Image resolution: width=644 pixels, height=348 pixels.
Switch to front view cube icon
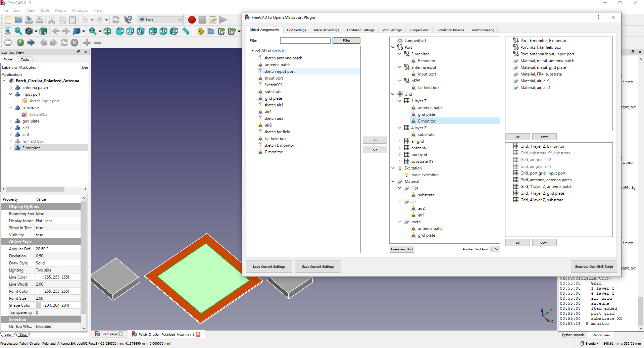click(120, 32)
